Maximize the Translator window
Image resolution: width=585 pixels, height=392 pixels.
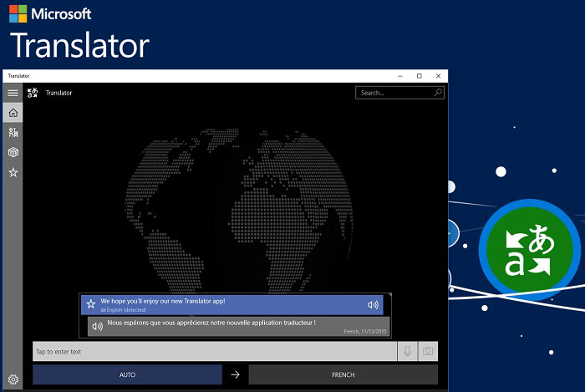pyautogui.click(x=419, y=76)
